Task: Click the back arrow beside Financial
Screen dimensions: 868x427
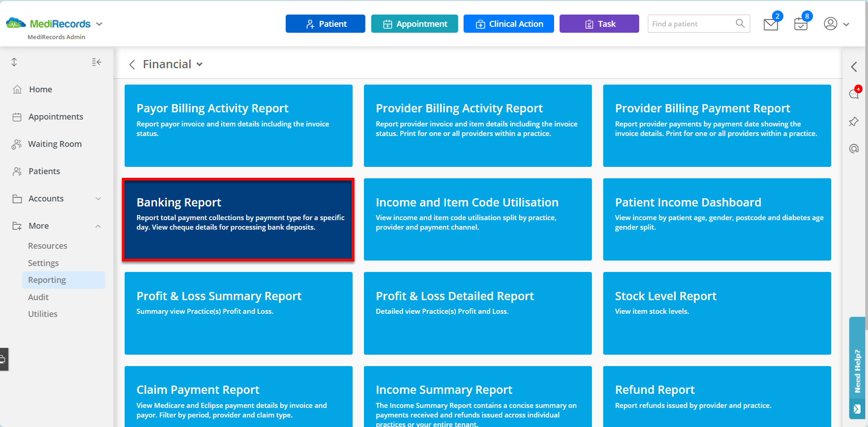Action: [132, 65]
